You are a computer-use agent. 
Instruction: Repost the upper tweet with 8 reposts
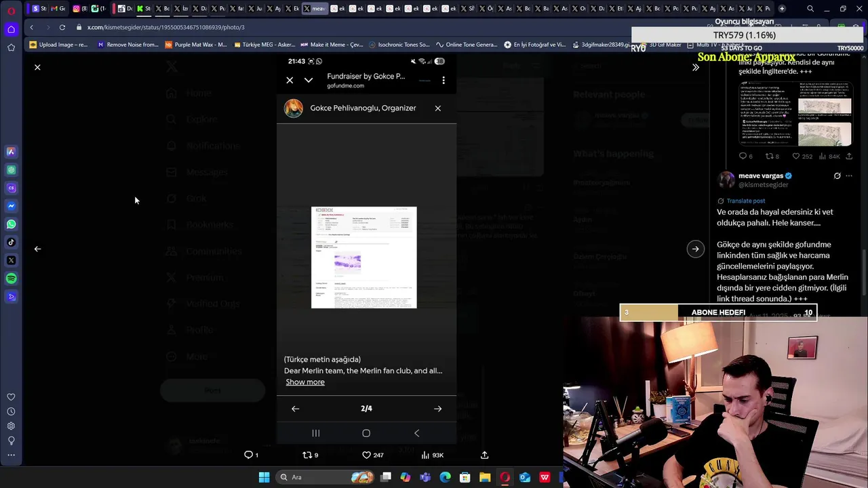(772, 157)
